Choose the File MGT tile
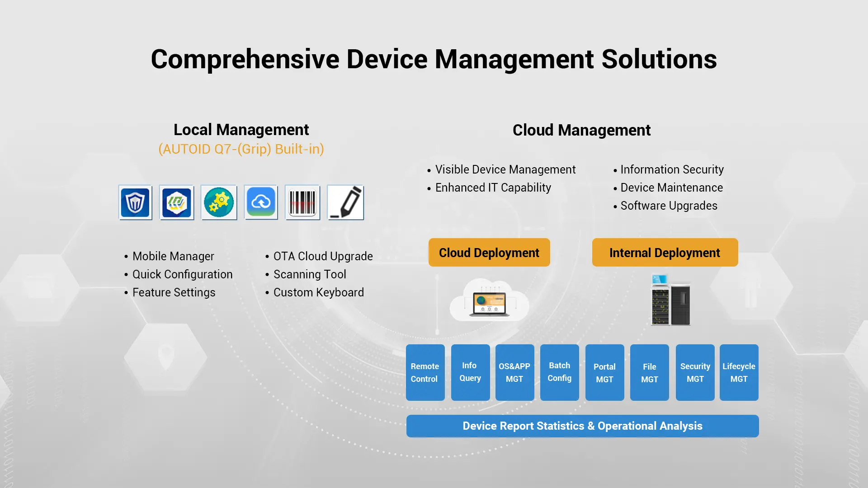Image resolution: width=868 pixels, height=488 pixels. (650, 372)
